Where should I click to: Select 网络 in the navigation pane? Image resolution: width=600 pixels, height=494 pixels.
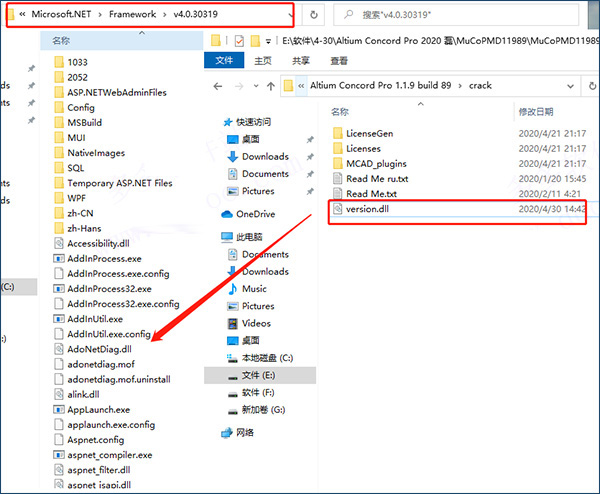238,433
